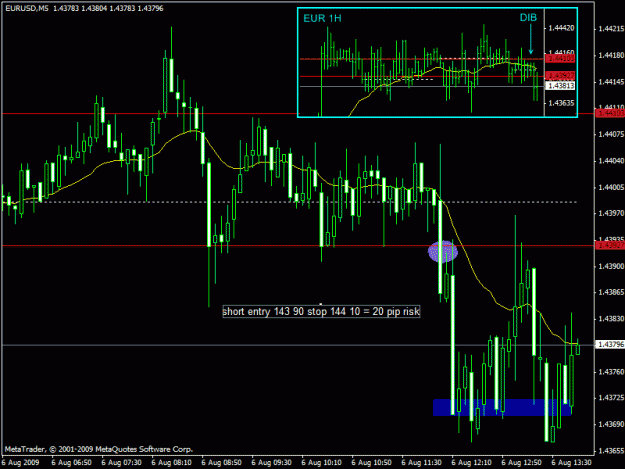This screenshot has width=625, height=469.
Task: Click the 'DIB' label in the inset chart
Action: (x=528, y=18)
